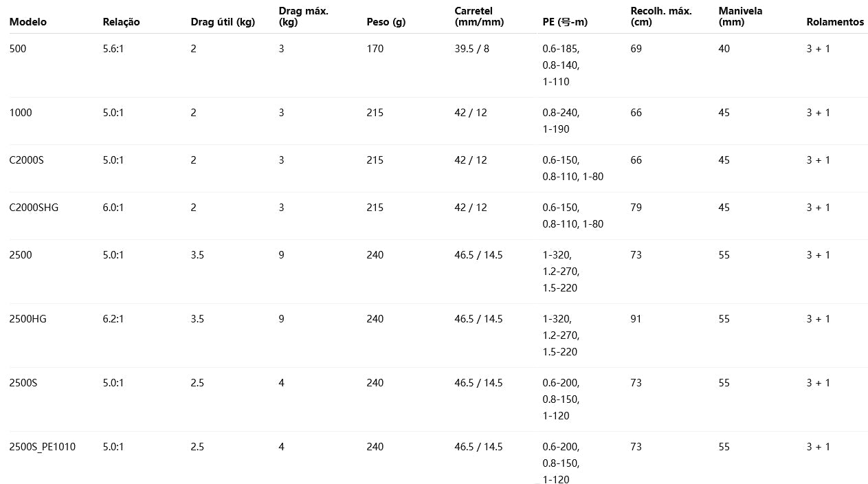Click the 79 max retrieve value
Viewport: 868px width, 484px height.
click(x=636, y=208)
